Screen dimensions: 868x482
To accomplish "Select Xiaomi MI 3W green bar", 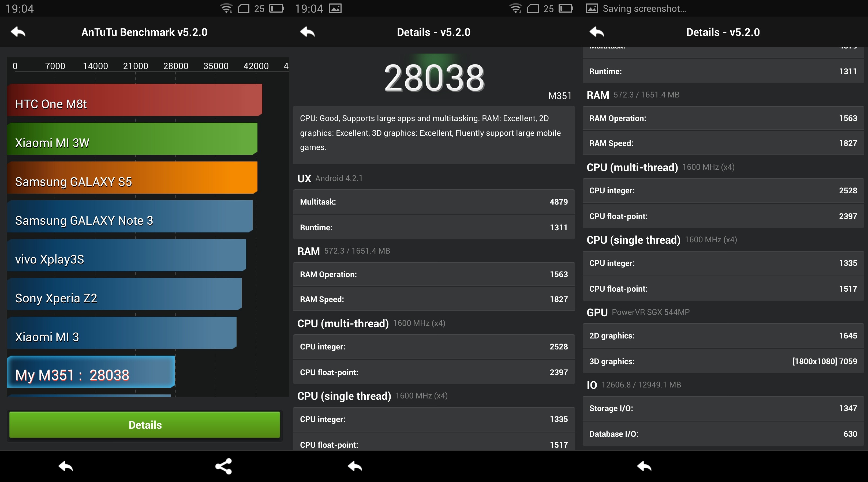I will pos(132,139).
